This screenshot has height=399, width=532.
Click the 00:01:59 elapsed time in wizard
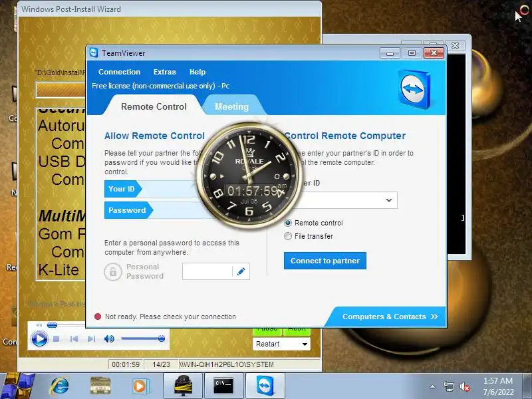(x=126, y=364)
